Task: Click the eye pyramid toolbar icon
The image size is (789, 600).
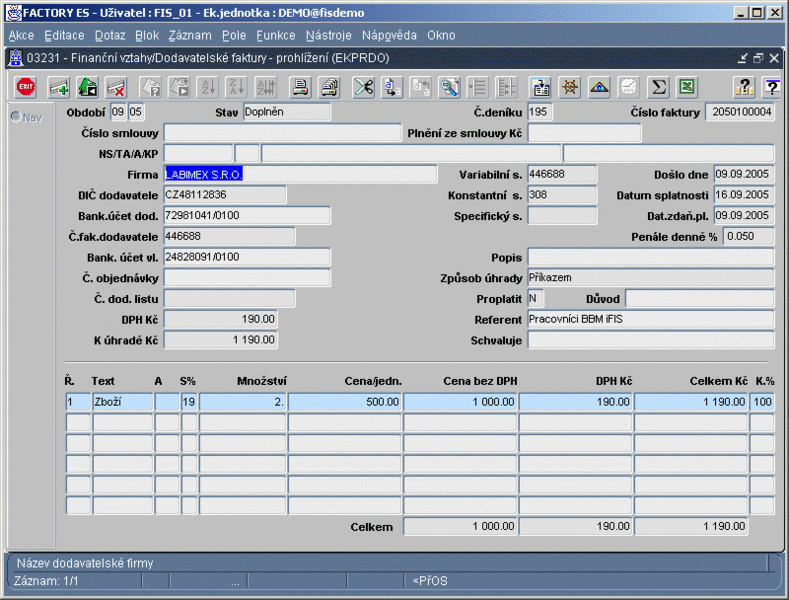Action: pyautogui.click(x=599, y=87)
